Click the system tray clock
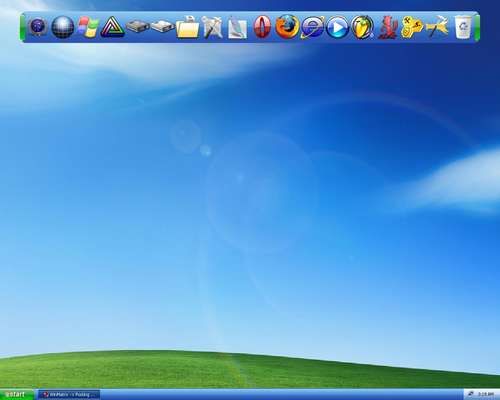This screenshot has height=400, width=500. pyautogui.click(x=486, y=394)
